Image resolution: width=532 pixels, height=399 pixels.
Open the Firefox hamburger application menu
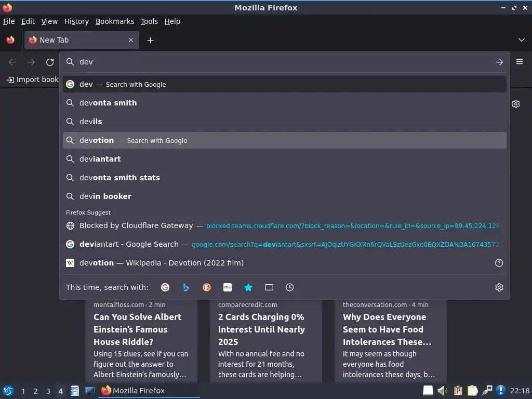[x=520, y=62]
